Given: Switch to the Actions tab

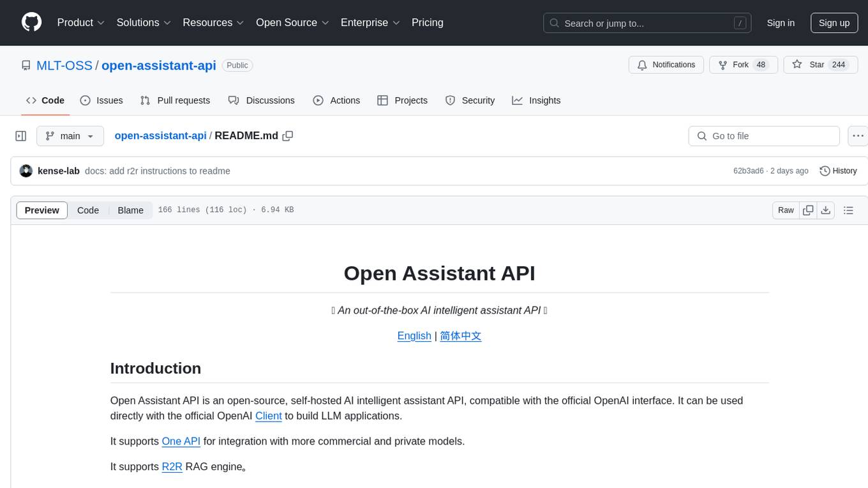Looking at the screenshot, I should click(x=337, y=100).
